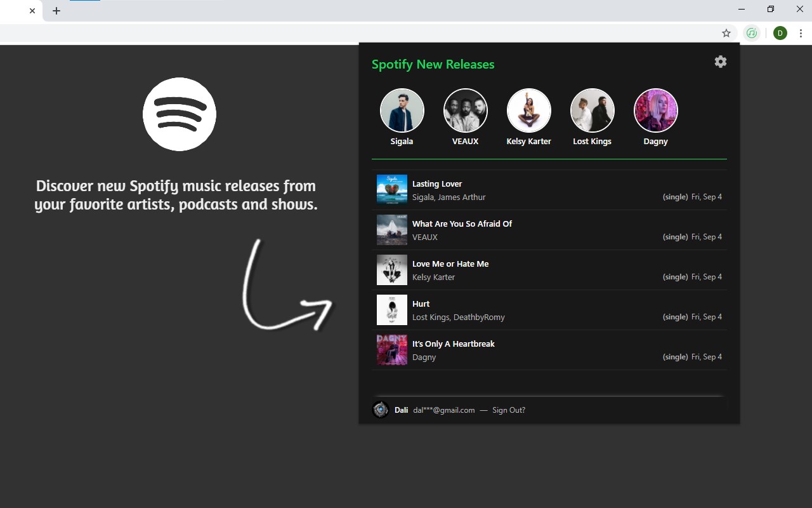The image size is (812, 508).
Task: Open the Chrome three-dot menu
Action: tap(801, 33)
